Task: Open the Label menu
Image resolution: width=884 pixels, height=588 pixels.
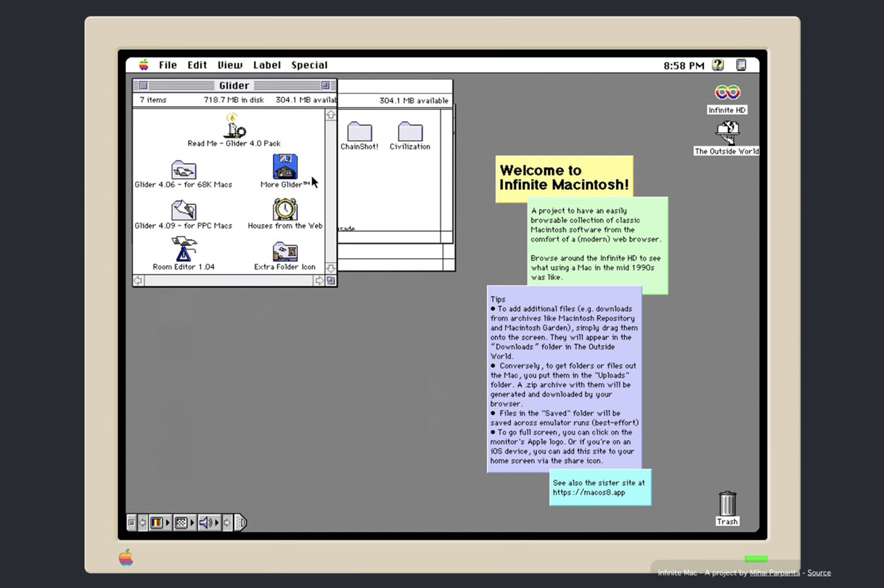Action: [x=267, y=65]
